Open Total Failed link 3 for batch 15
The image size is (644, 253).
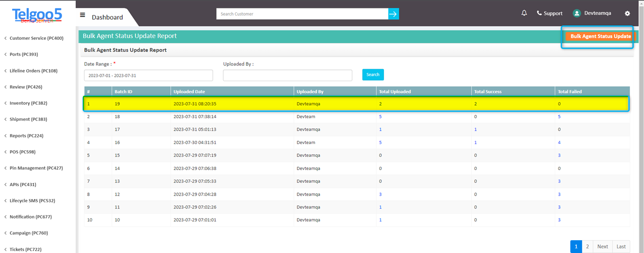point(559,155)
